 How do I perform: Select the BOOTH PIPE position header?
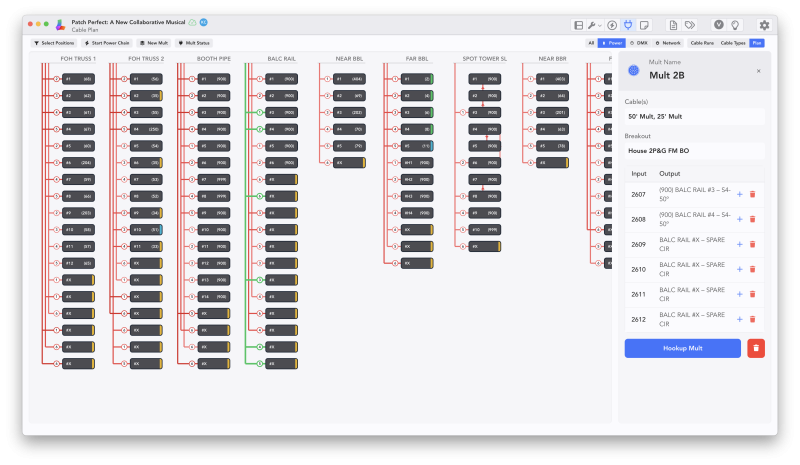click(x=214, y=59)
